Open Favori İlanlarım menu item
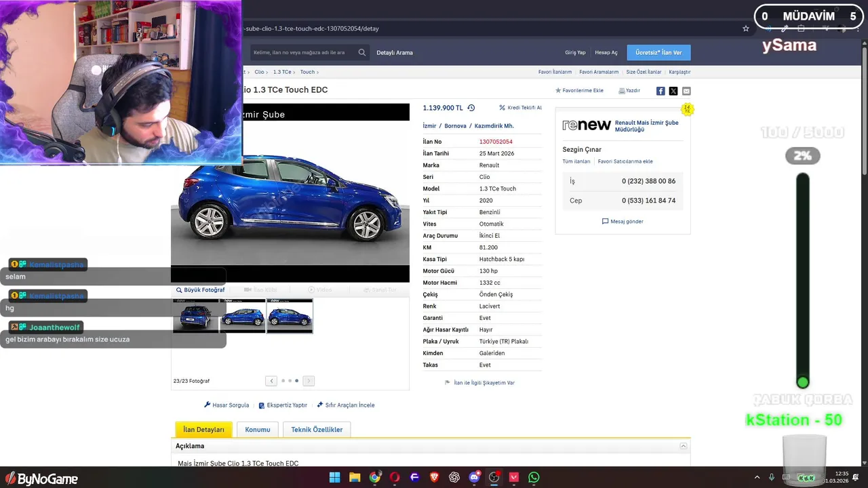Viewport: 868px width, 488px height. (x=555, y=72)
